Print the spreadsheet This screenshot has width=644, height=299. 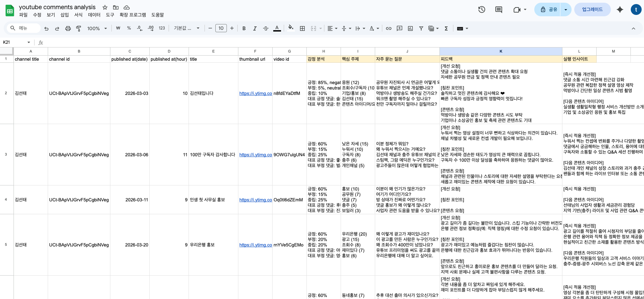coord(68,28)
